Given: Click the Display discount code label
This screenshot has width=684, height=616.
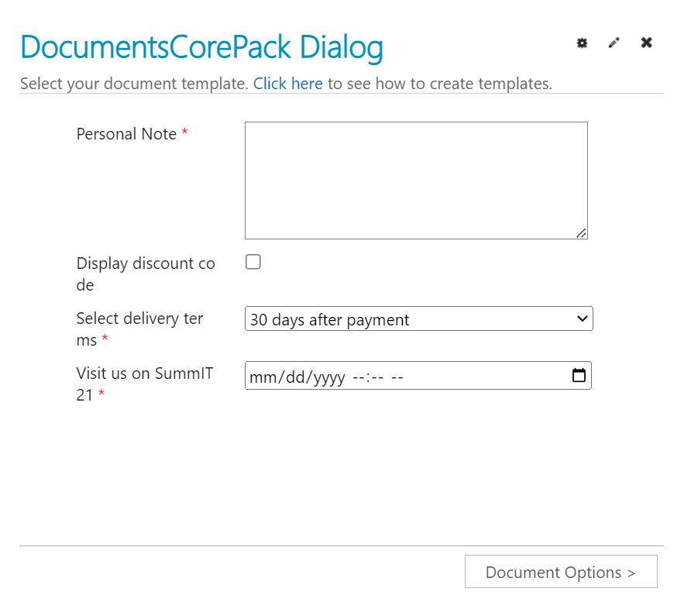Looking at the screenshot, I should pos(146,274).
